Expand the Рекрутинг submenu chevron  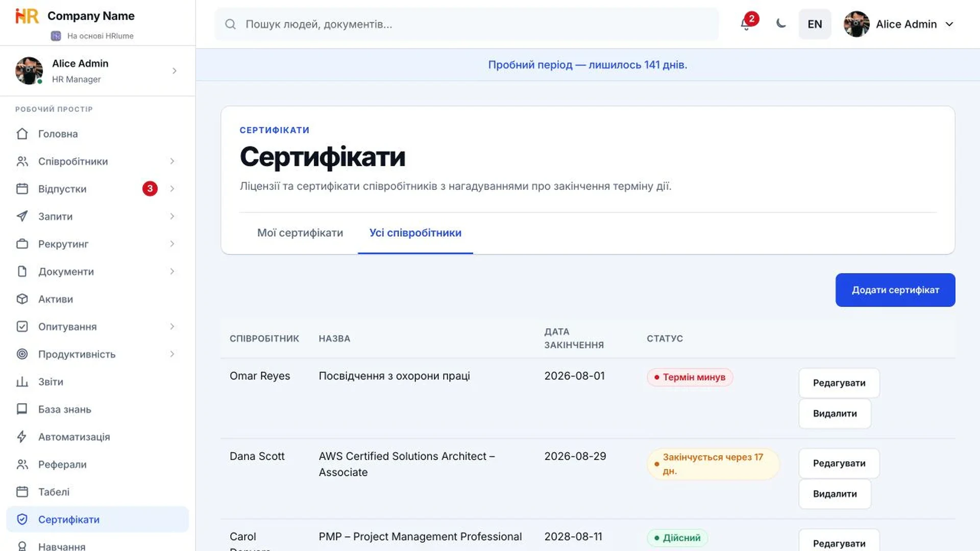pos(172,244)
